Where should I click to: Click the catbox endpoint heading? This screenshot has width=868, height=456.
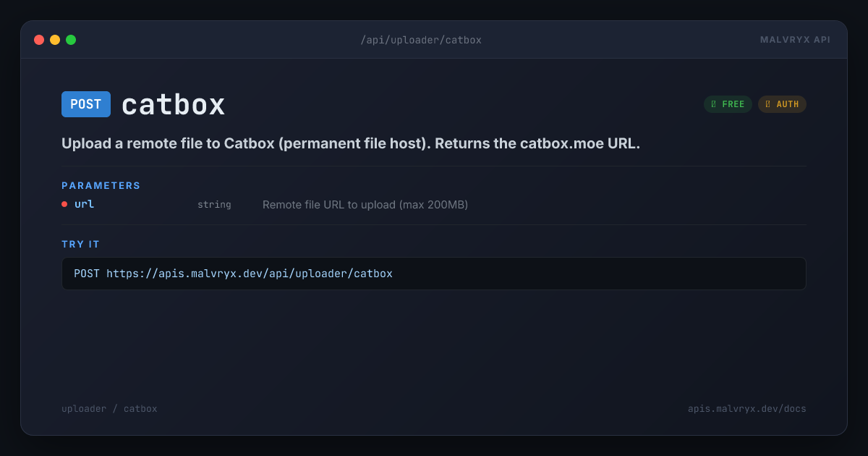pos(174,104)
